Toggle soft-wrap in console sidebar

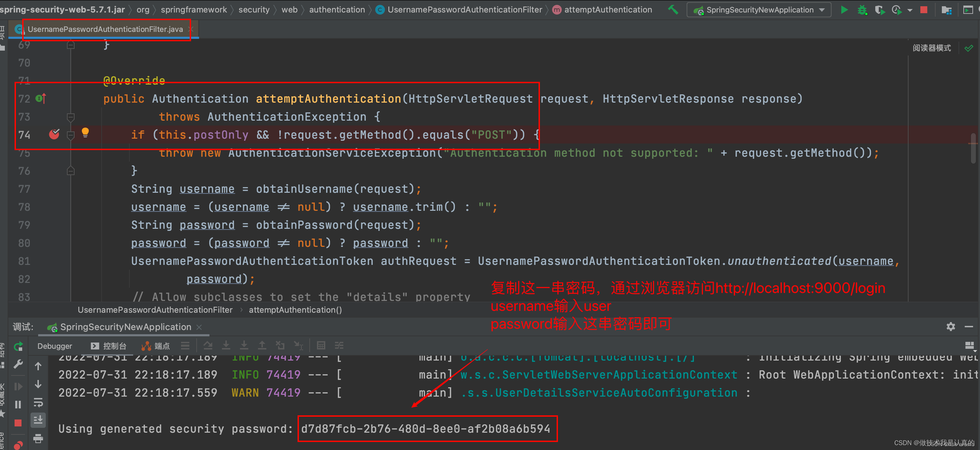pyautogui.click(x=38, y=402)
